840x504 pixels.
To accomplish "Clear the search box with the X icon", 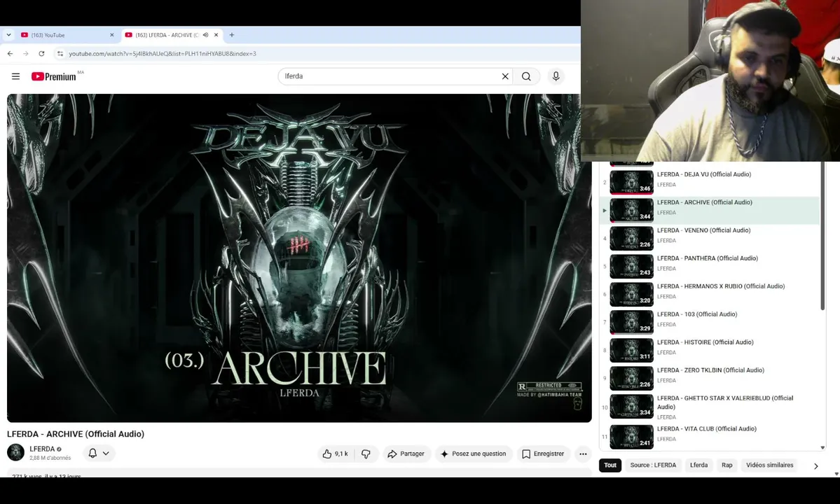I will [x=504, y=76].
